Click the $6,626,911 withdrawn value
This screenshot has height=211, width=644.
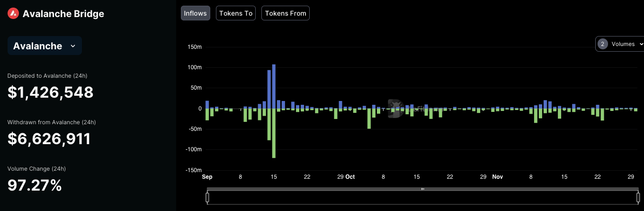49,138
